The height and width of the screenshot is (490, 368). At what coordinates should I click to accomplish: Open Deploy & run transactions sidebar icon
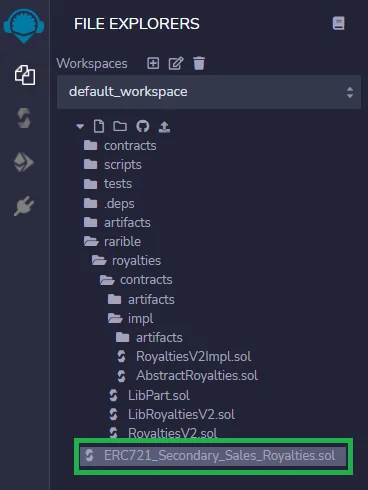pos(24,162)
